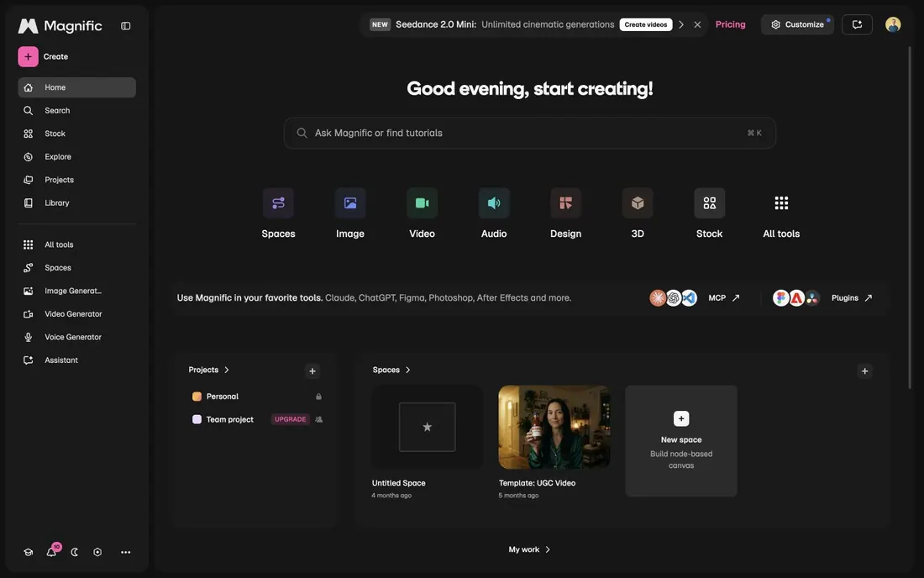Click the page vertical scrollbar
The width and height of the screenshot is (924, 578).
[910, 218]
